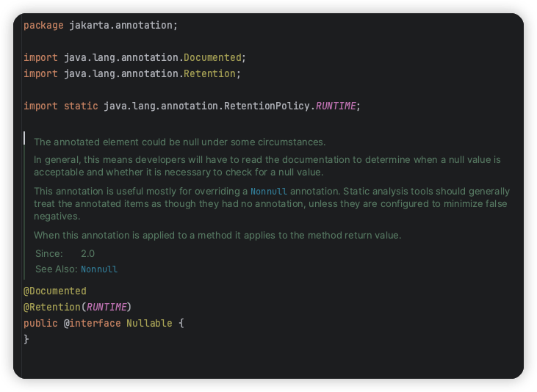Click the line 'The annotated element could be null'
The height and width of the screenshot is (392, 537).
[179, 142]
